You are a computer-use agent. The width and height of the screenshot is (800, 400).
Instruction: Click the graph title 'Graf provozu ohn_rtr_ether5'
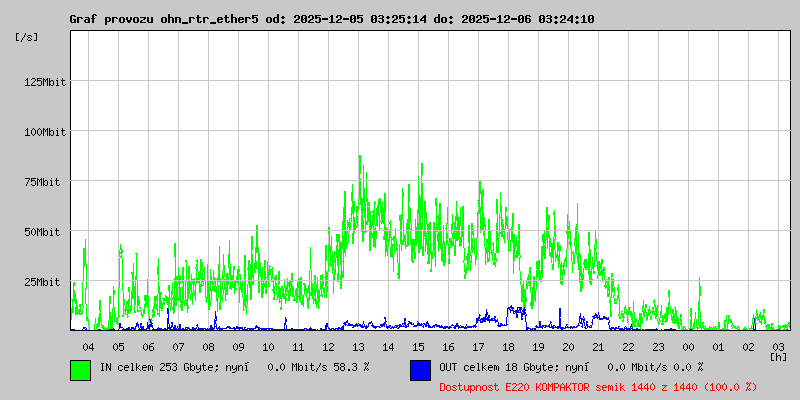[x=165, y=19]
